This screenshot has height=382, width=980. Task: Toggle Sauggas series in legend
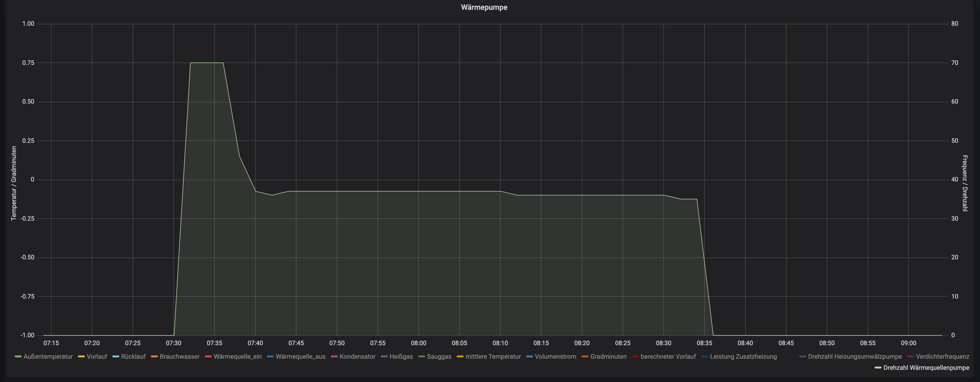click(439, 357)
